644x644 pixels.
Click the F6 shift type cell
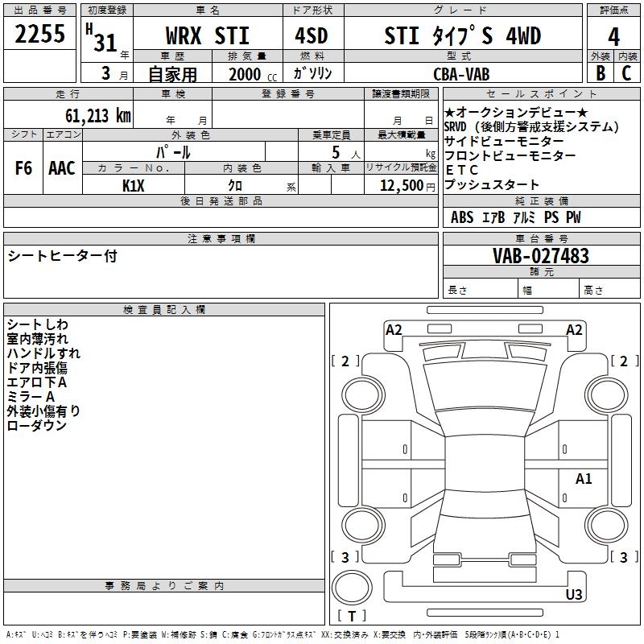24,168
